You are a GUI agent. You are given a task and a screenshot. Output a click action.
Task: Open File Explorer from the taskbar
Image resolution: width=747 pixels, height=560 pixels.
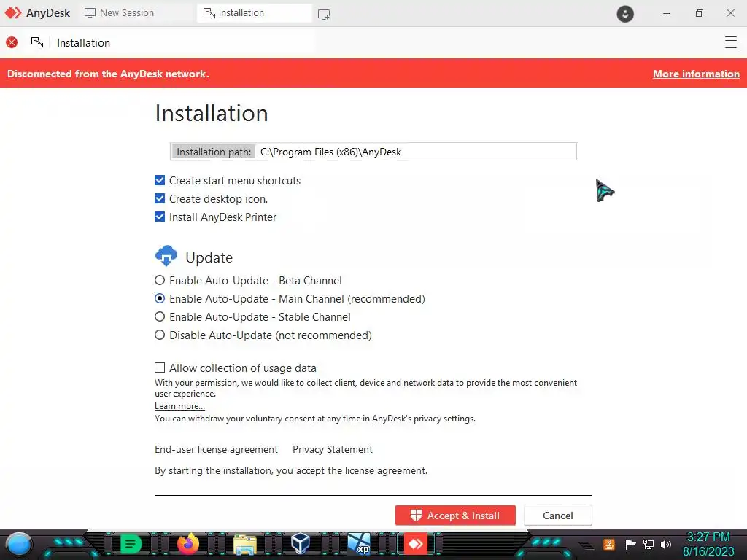[245, 544]
